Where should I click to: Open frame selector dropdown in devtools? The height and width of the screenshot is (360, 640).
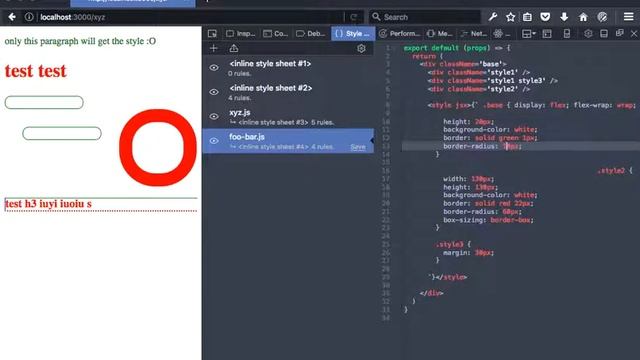coord(529,33)
